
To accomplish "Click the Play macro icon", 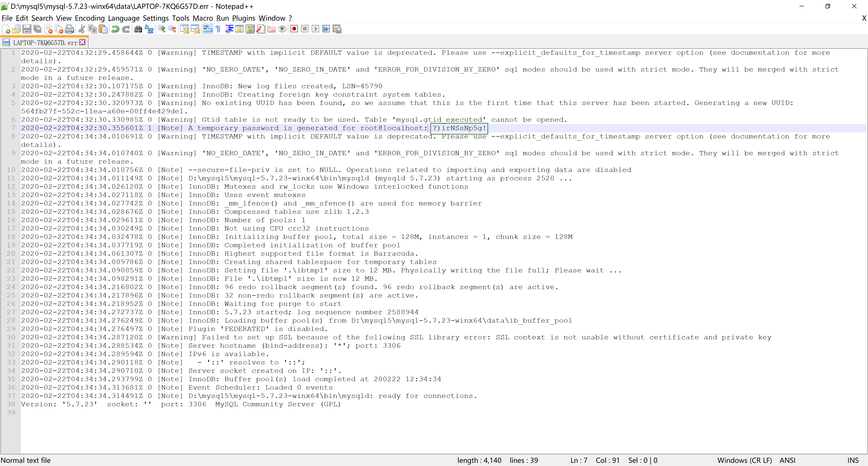I will (315, 29).
